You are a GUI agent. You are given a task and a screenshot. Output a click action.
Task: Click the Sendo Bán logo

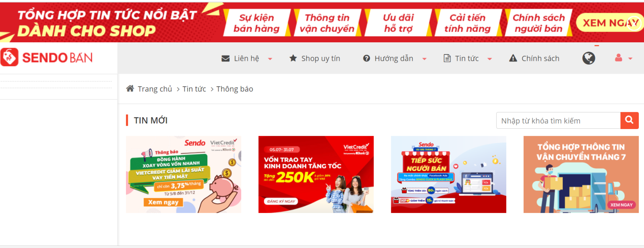(x=47, y=58)
